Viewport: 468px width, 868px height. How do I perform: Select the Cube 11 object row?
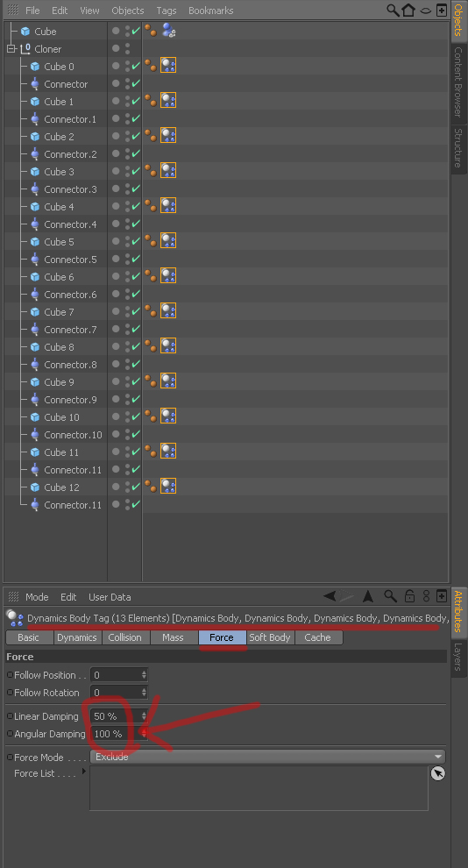[x=61, y=452]
